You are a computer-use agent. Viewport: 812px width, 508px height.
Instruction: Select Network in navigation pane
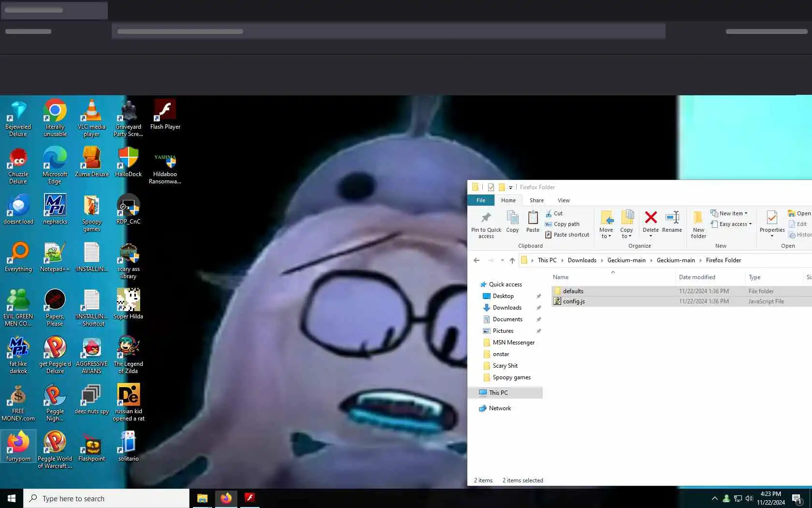500,408
